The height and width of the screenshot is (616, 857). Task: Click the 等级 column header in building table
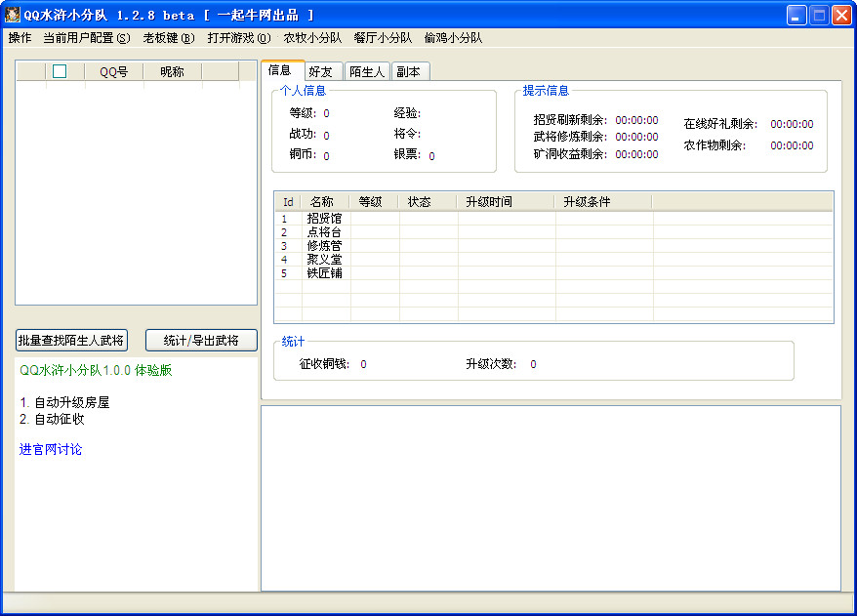pos(371,202)
